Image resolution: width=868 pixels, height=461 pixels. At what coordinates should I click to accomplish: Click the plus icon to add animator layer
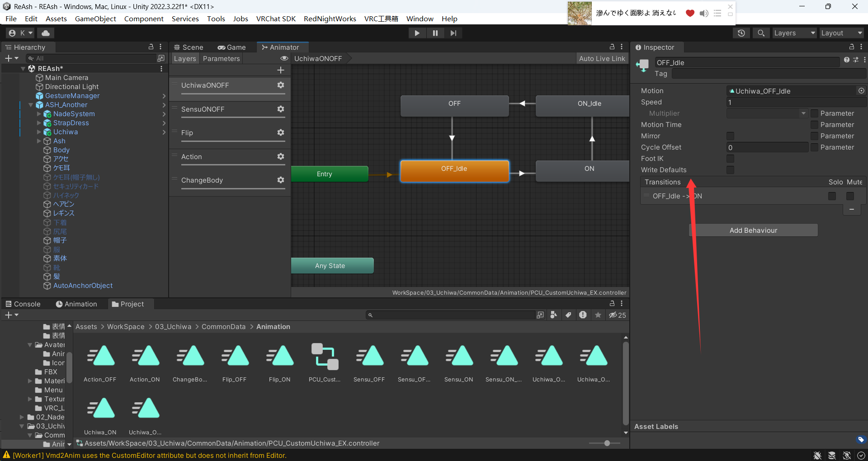click(281, 70)
